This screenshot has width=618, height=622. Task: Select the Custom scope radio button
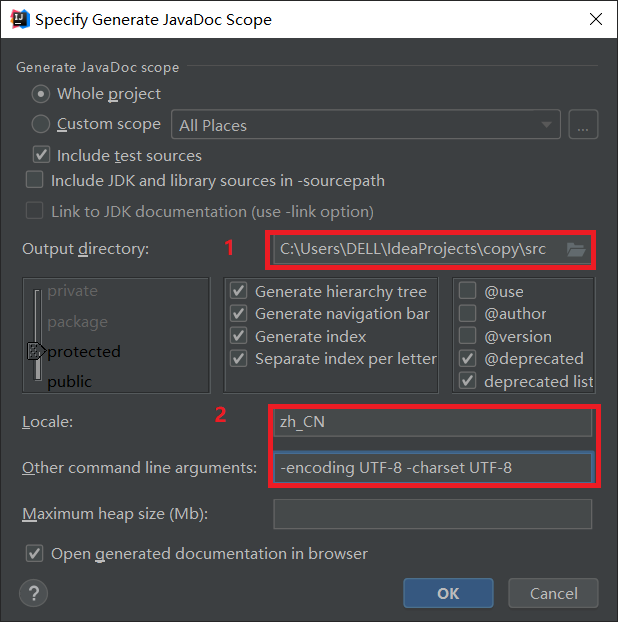click(41, 125)
